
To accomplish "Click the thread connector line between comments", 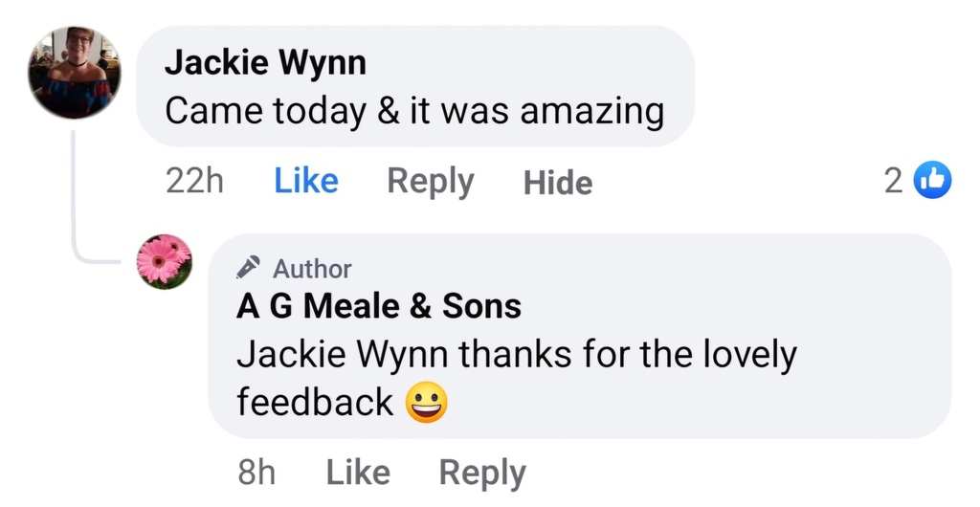I will [x=75, y=201].
